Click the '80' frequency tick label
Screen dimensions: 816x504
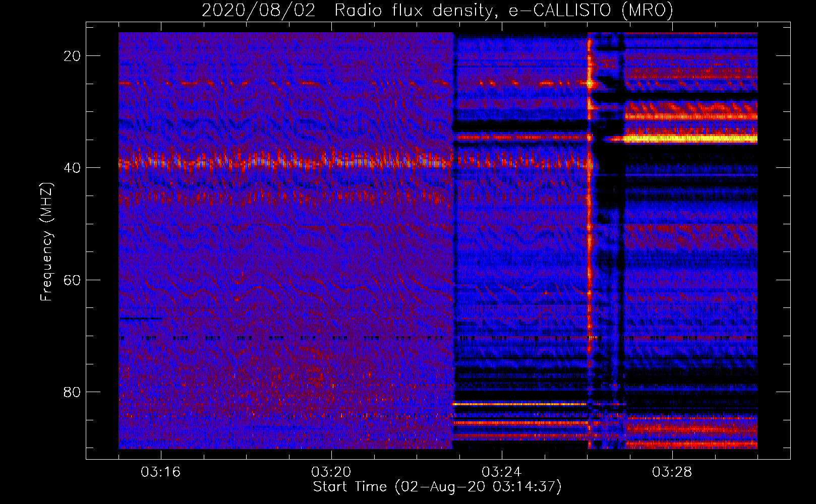[72, 392]
